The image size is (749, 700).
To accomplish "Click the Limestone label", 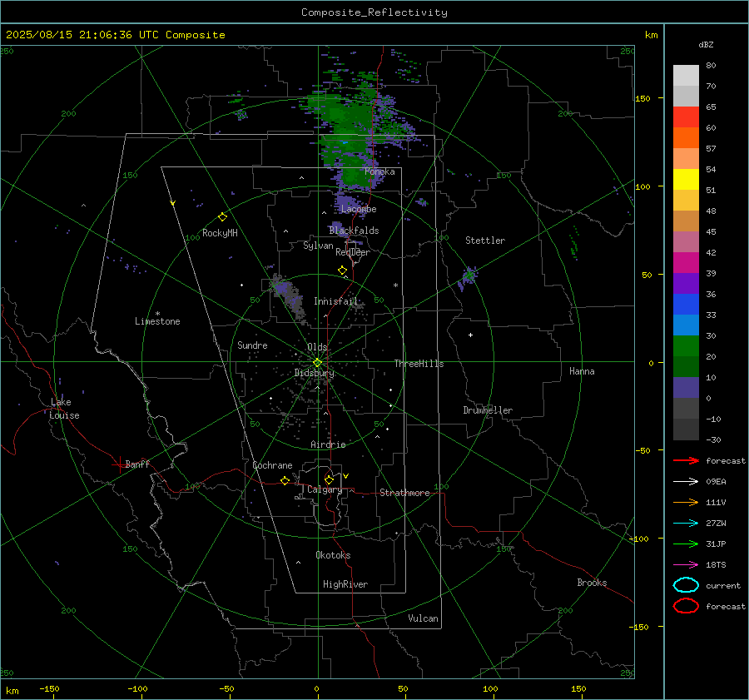I will 157,321.
